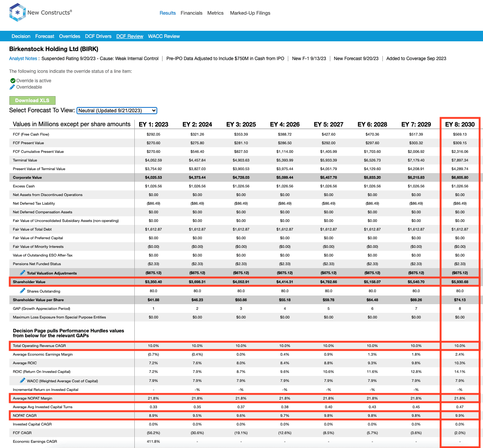Open the Results top navigation tab
The width and height of the screenshot is (483, 448).
[168, 13]
